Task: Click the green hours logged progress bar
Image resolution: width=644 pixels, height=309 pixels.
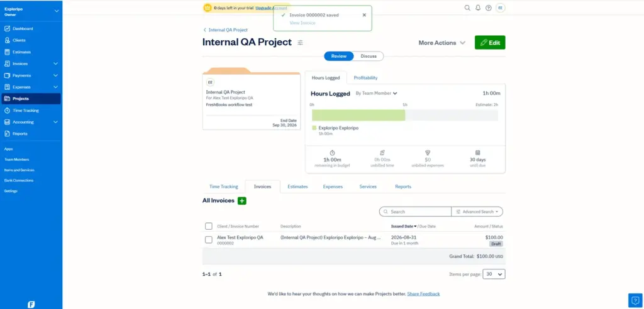Action: [358, 116]
